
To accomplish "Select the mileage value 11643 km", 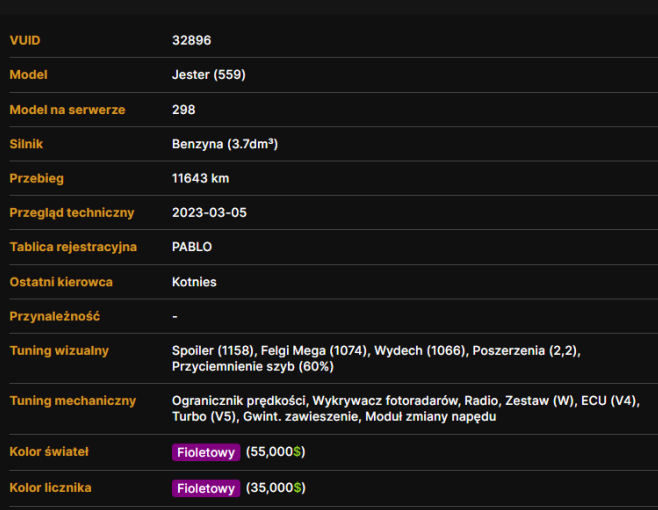I will tap(201, 178).
